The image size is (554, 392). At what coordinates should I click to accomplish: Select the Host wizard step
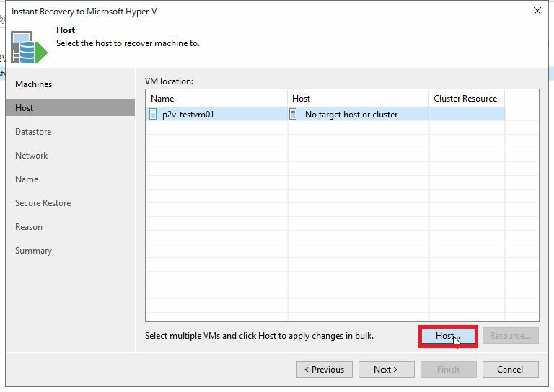pos(25,108)
